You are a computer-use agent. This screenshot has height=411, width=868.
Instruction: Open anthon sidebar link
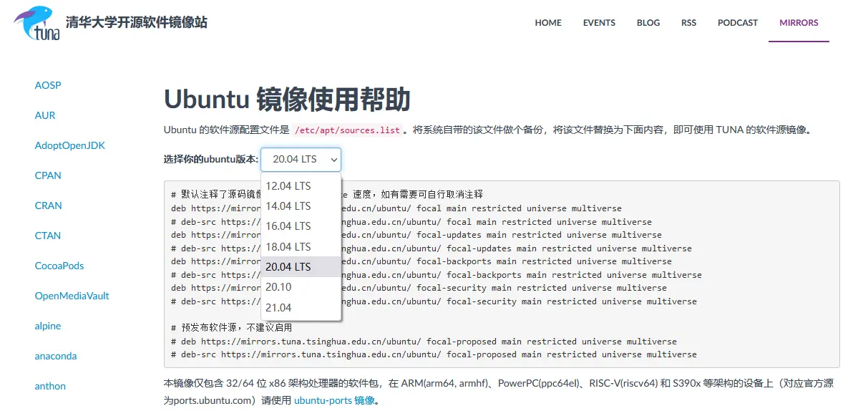click(x=50, y=386)
